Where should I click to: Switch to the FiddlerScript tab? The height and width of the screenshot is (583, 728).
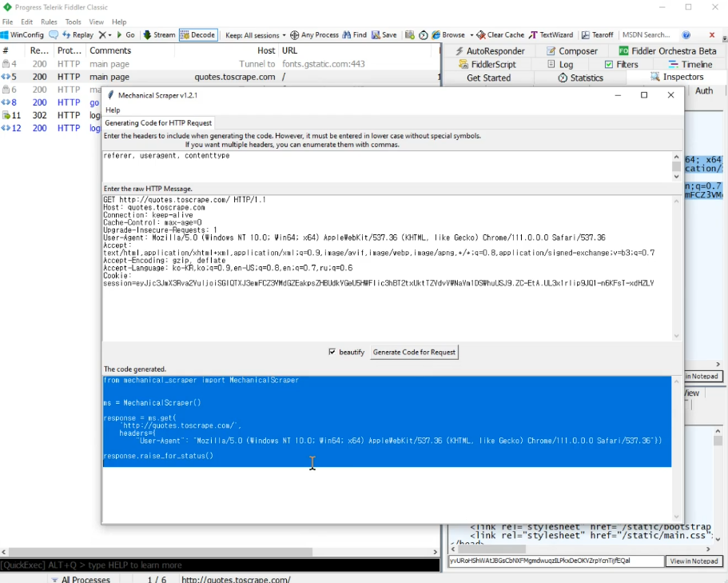pyautogui.click(x=487, y=65)
